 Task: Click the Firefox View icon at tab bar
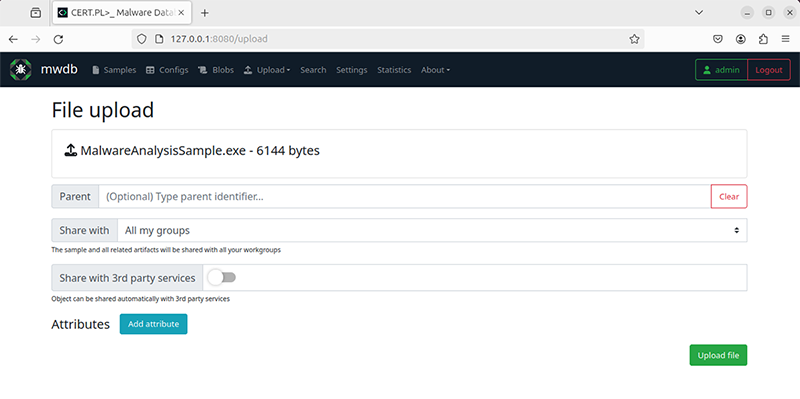(36, 13)
